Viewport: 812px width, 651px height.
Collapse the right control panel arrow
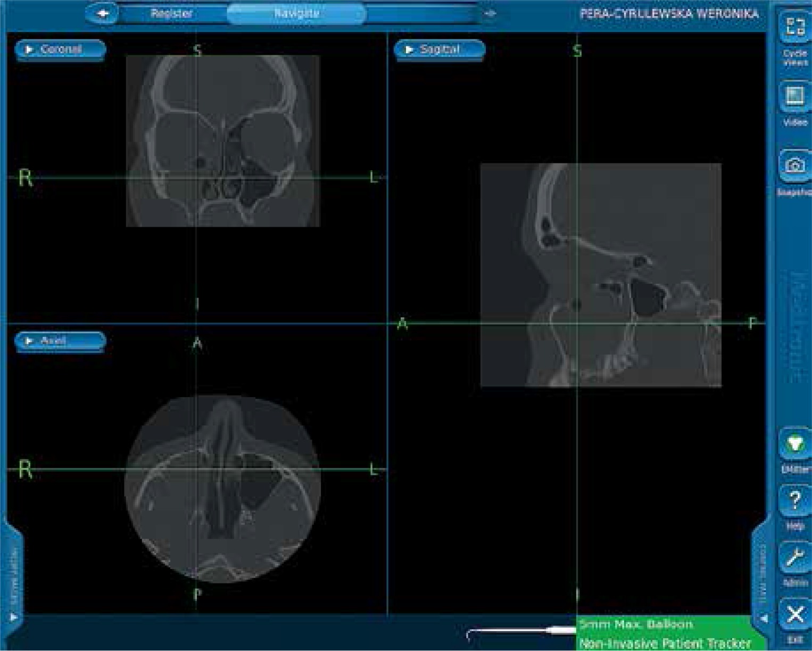point(764,619)
